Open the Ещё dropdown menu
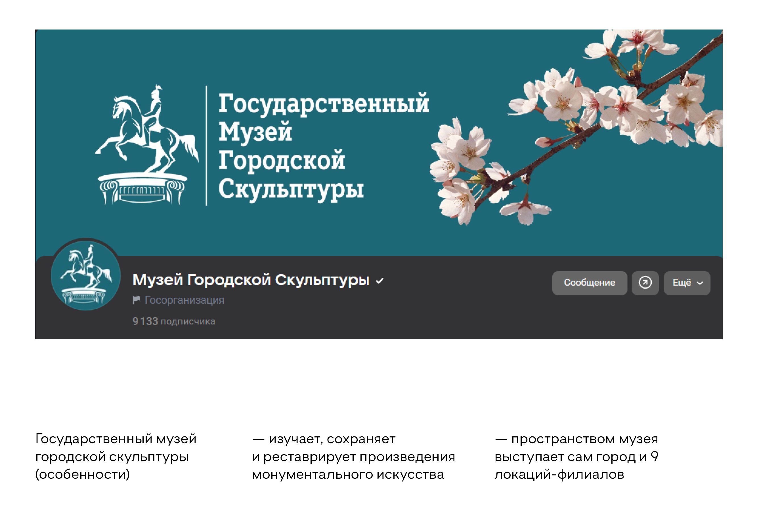Viewport: 757px width, 532px height. coord(682,283)
